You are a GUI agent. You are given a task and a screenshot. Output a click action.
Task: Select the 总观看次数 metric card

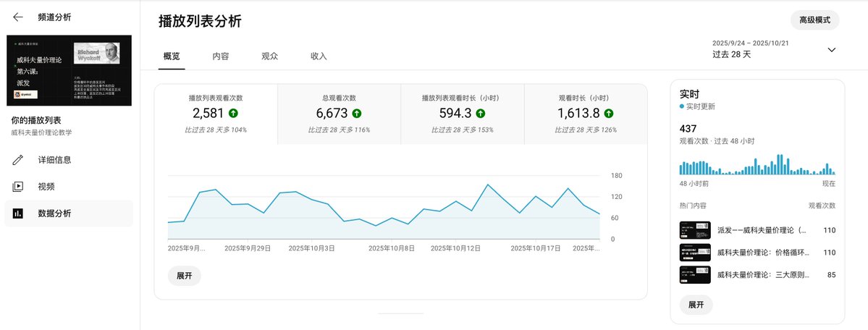point(339,114)
